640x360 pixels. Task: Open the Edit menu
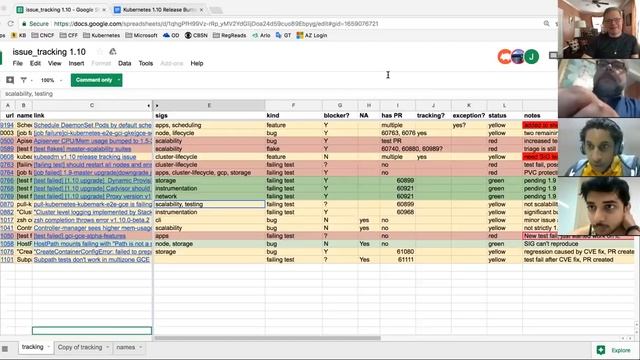(x=35, y=63)
